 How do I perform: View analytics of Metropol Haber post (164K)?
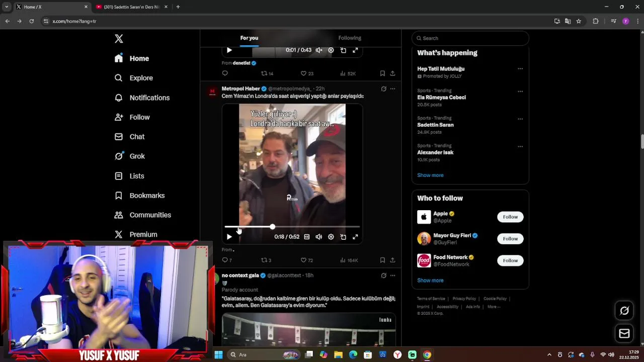349,260
